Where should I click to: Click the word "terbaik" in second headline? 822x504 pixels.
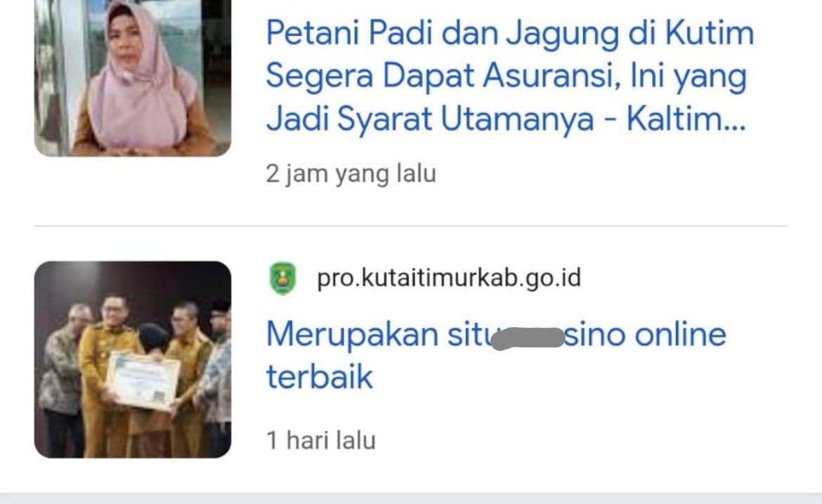[x=319, y=377]
